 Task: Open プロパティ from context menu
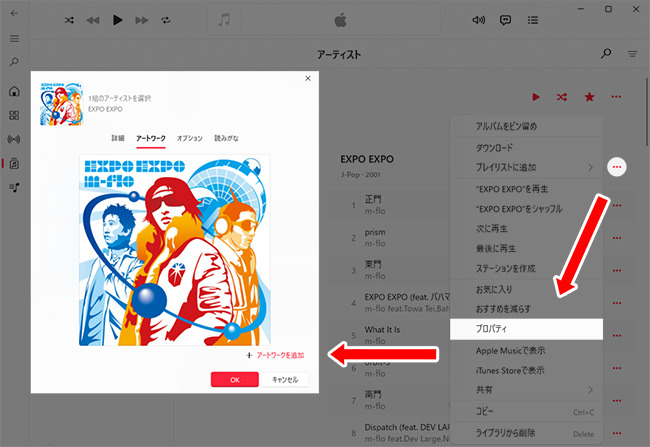[x=526, y=329]
